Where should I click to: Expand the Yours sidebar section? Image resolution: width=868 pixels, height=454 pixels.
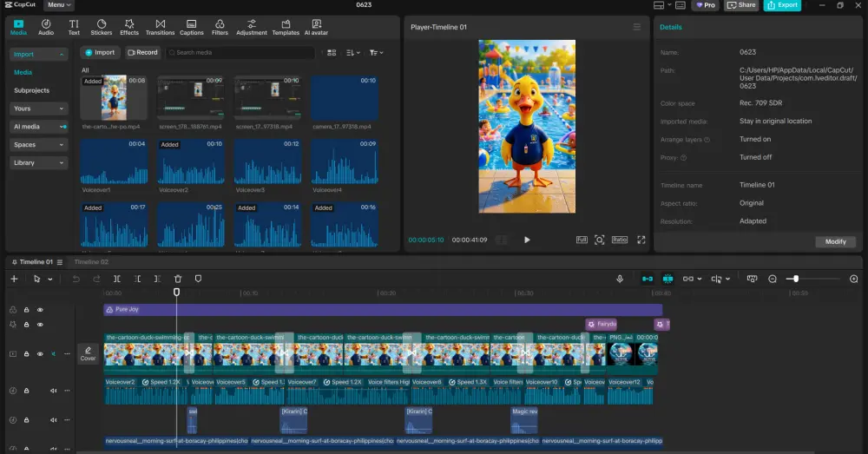point(38,109)
